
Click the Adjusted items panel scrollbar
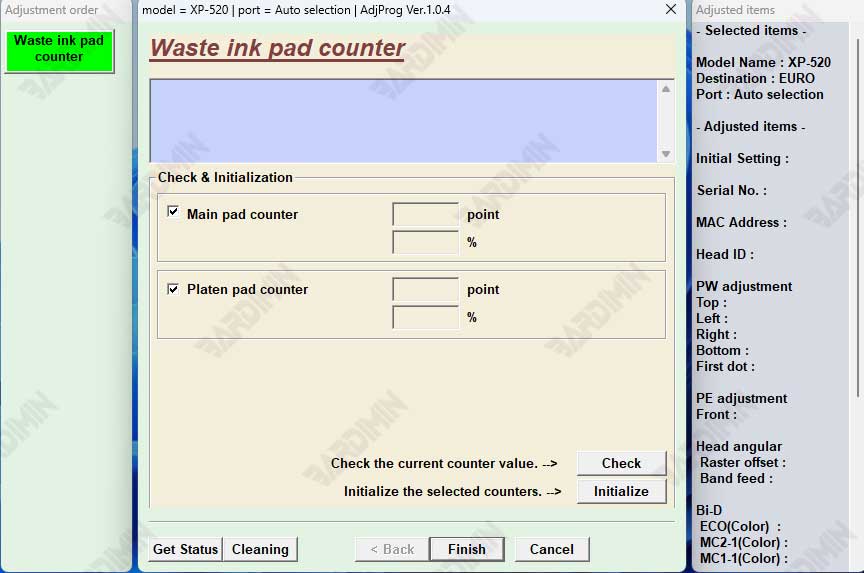click(x=858, y=200)
